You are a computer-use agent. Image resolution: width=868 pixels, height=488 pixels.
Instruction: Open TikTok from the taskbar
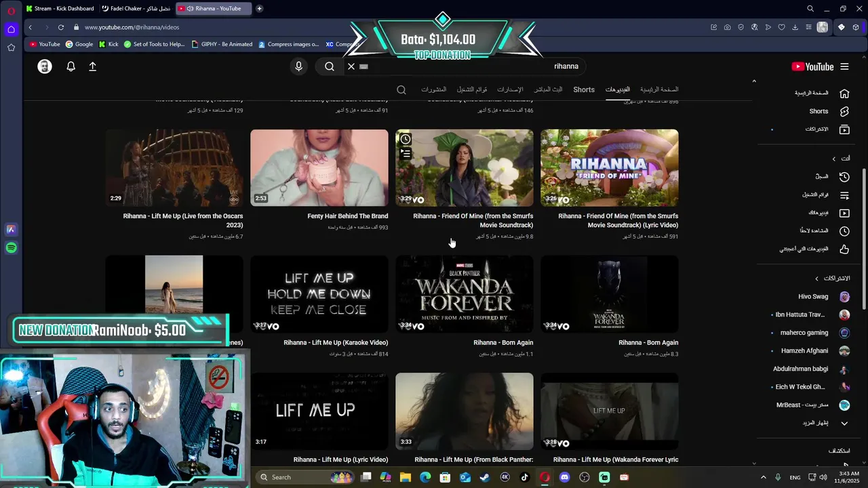pos(524,477)
